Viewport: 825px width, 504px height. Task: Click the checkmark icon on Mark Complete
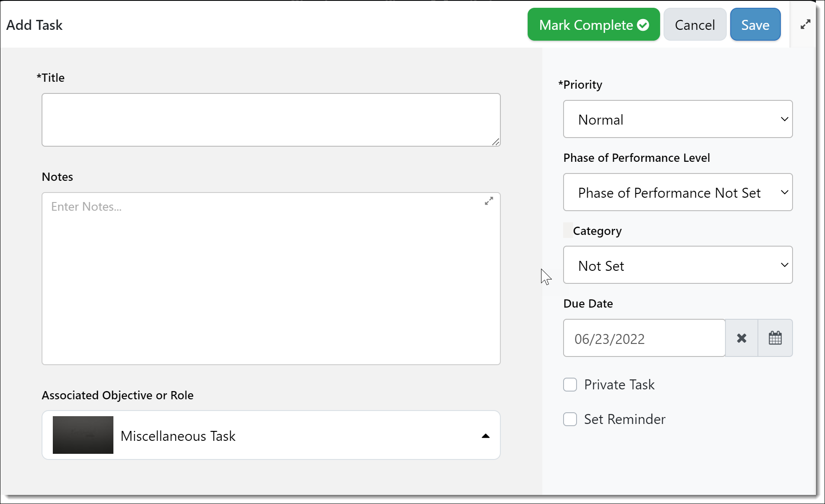coord(643,25)
